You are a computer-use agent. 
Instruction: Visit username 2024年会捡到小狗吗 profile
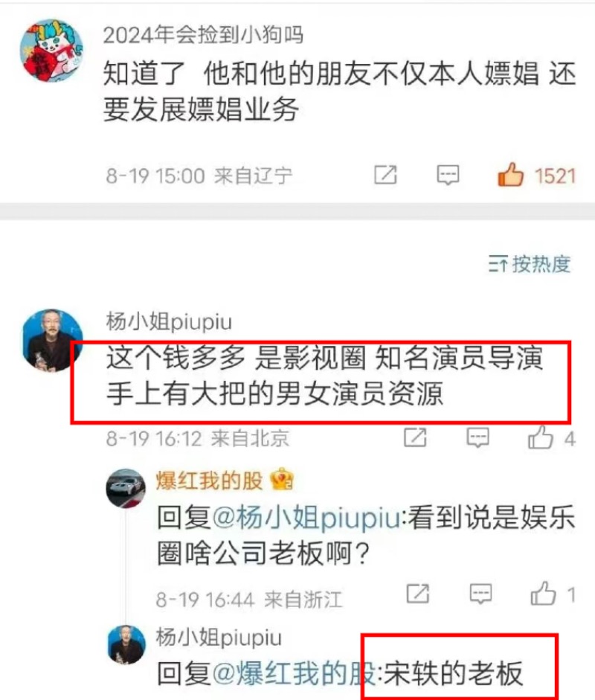tap(204, 35)
